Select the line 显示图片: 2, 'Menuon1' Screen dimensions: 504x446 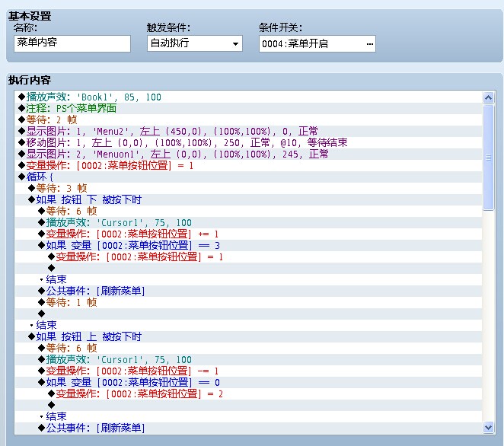pos(248,154)
